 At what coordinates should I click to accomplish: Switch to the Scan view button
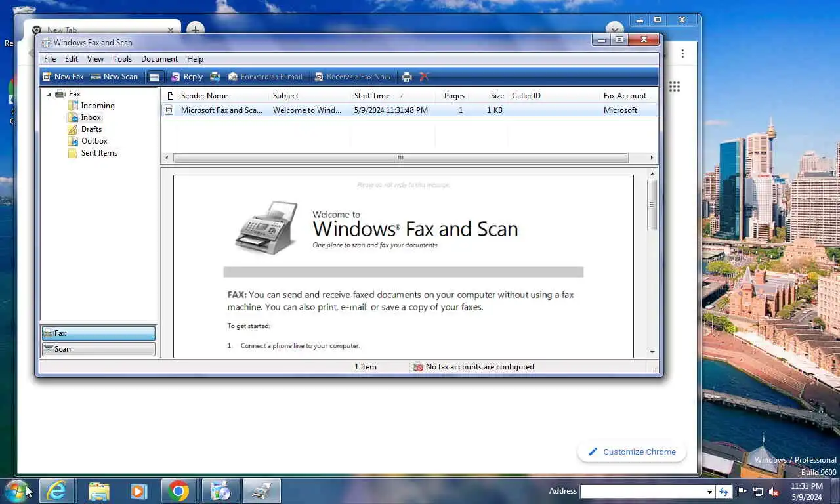[98, 349]
